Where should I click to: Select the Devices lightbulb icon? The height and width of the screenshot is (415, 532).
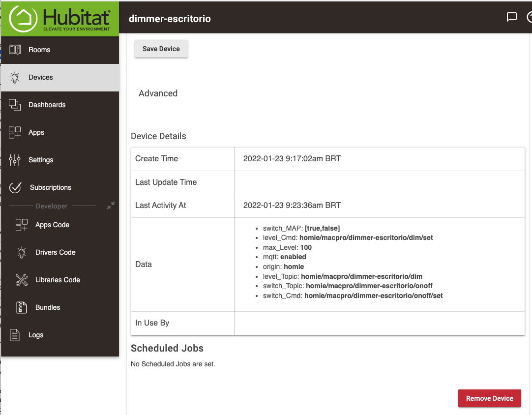pyautogui.click(x=15, y=77)
